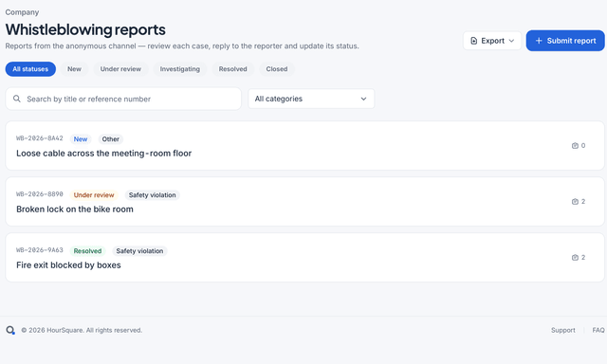The image size is (607, 364).
Task: Click the Export document icon
Action: tap(473, 41)
